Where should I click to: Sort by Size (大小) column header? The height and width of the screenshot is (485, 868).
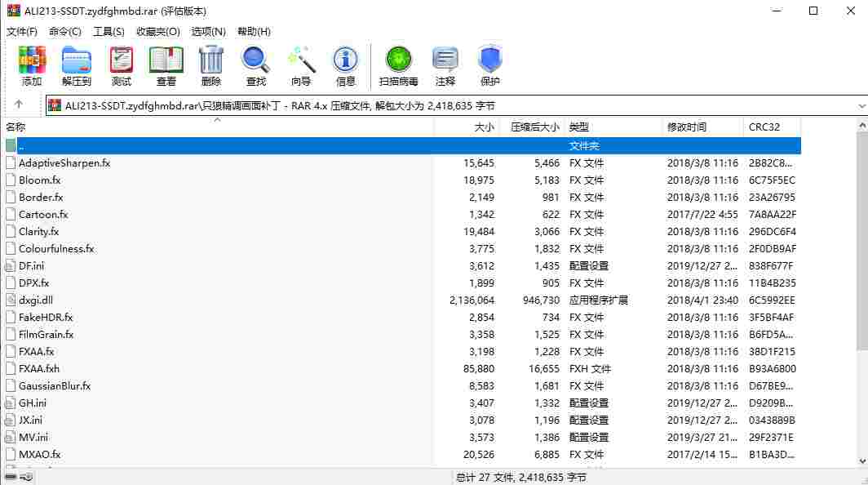[x=467, y=127]
